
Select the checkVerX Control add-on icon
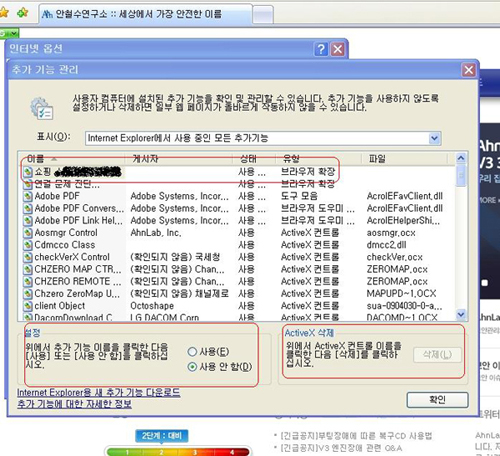pyautogui.click(x=27, y=257)
